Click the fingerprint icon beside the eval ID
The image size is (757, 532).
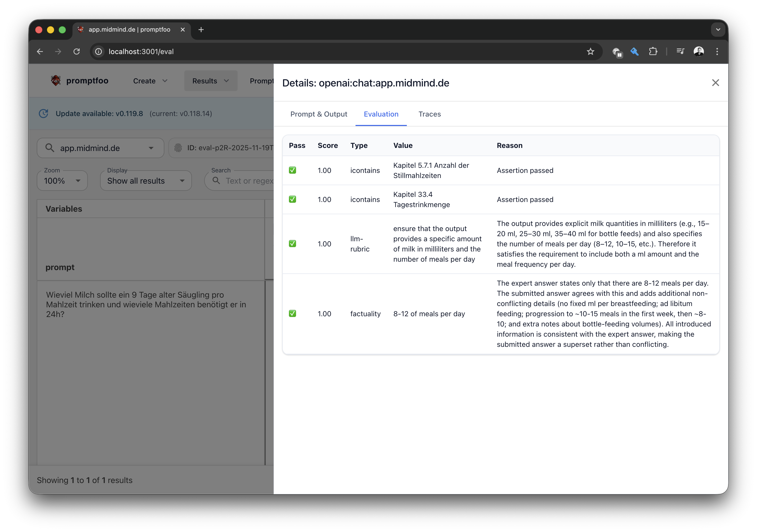178,148
